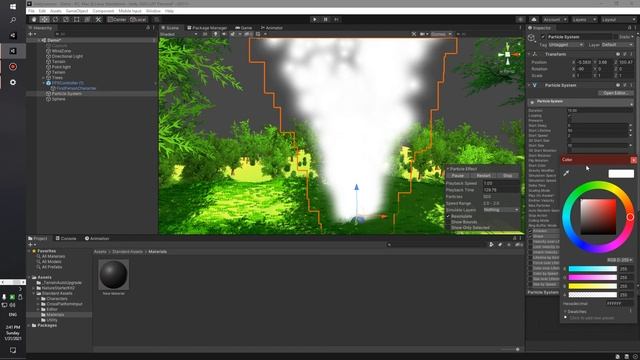Toggle the Looping checkbox

(570, 116)
